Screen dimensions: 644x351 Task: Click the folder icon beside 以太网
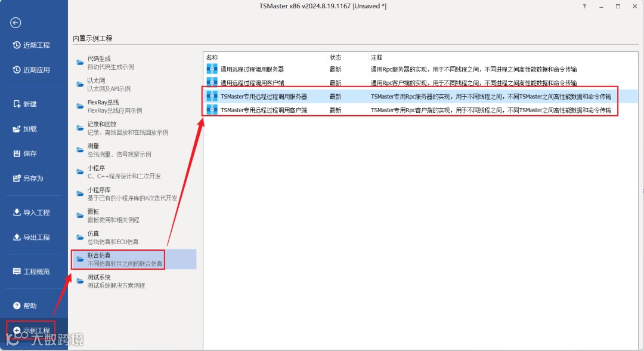click(x=80, y=84)
